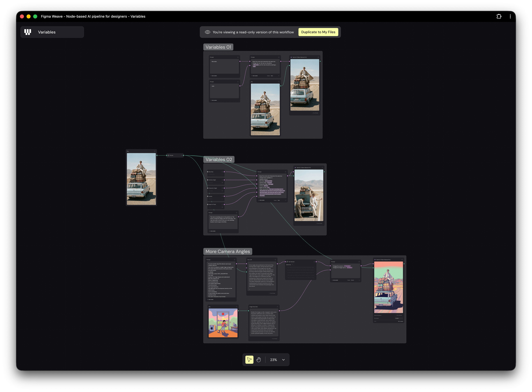
Task: Select the cursor Select tool in bottom toolbar
Action: point(249,360)
